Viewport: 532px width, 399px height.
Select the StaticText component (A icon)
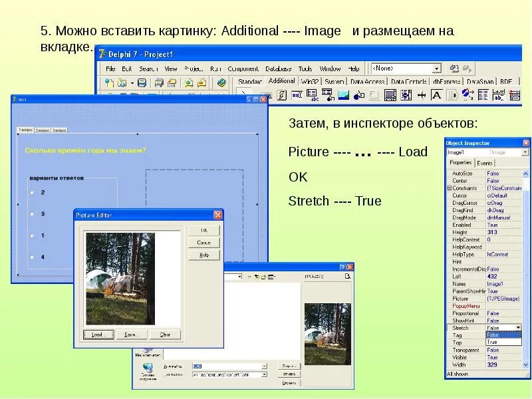point(437,95)
